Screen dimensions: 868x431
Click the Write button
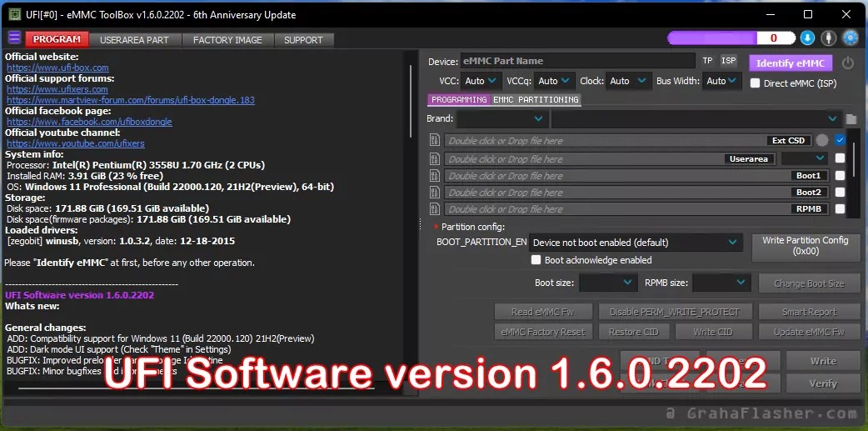[x=823, y=361]
